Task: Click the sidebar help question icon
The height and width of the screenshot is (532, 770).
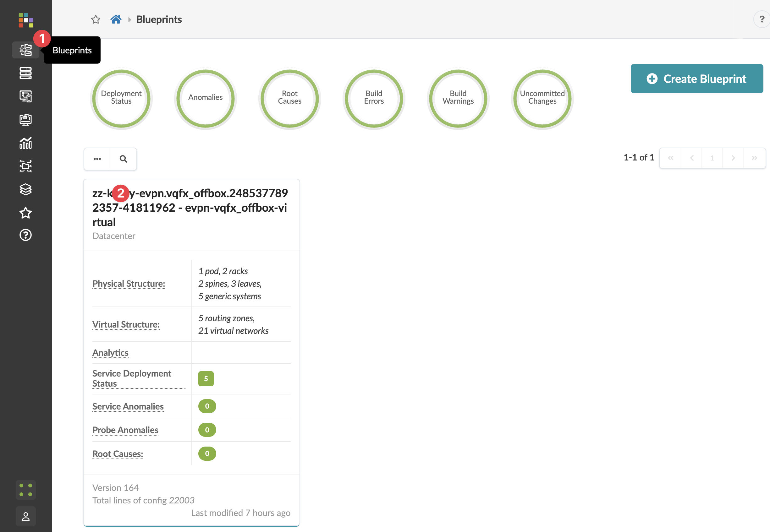Action: tap(25, 235)
